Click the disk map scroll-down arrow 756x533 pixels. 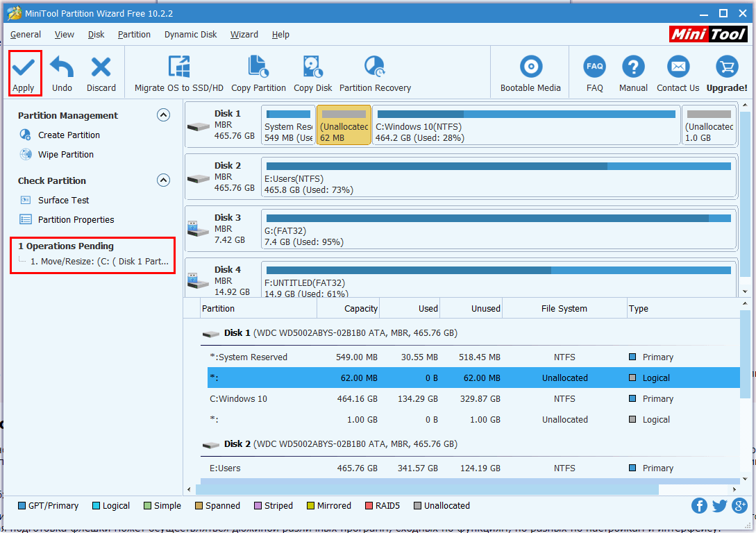[x=745, y=291]
